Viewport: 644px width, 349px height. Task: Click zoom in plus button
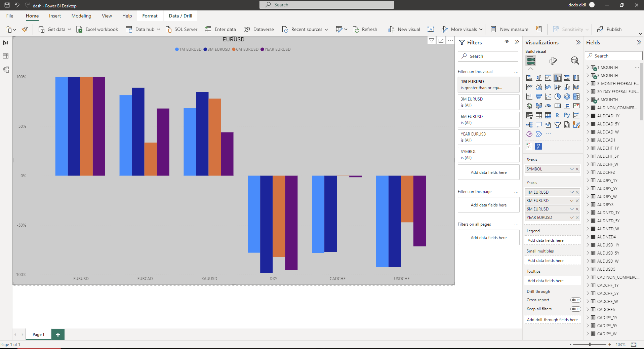610,345
